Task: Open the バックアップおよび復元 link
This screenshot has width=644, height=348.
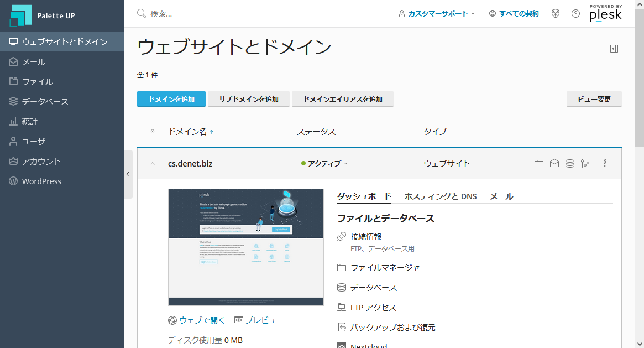Action: pyautogui.click(x=392, y=328)
